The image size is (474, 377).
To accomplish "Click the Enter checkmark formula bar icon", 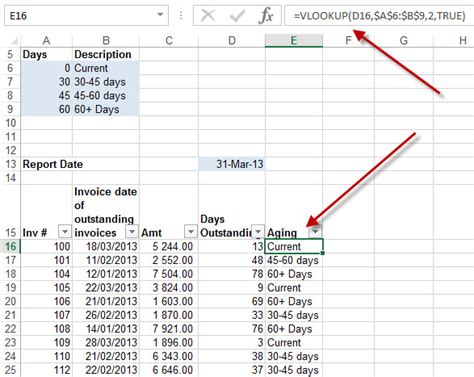I will (237, 15).
